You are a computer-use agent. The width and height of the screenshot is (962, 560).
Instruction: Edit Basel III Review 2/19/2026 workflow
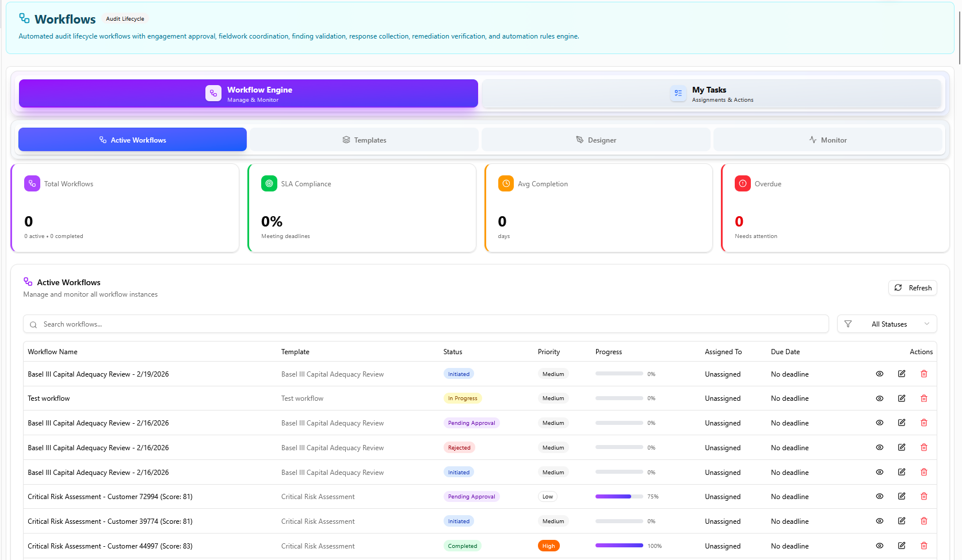[x=902, y=374]
